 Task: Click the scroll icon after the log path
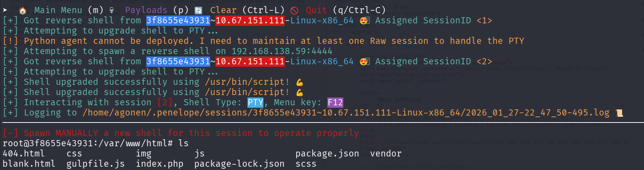[619, 113]
